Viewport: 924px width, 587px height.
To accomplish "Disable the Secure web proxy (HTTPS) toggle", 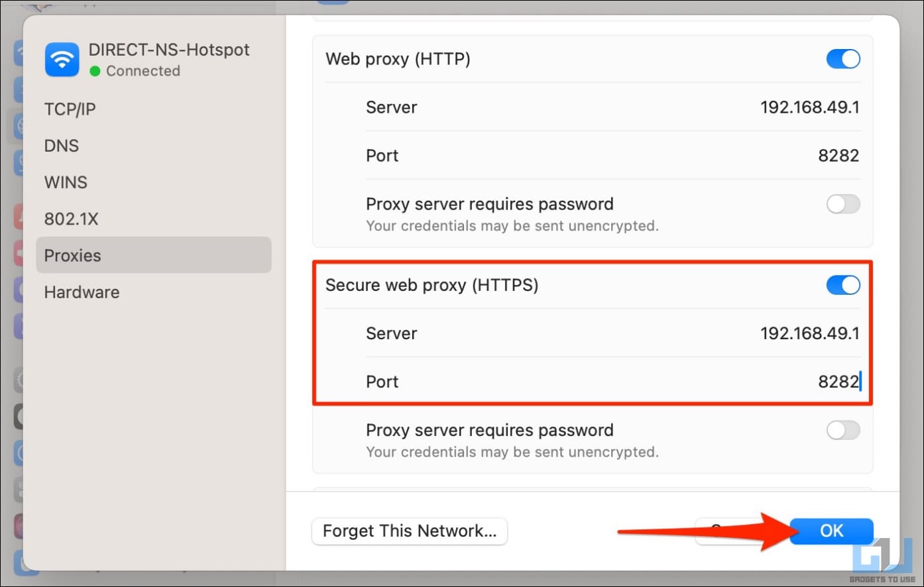I will click(x=843, y=285).
